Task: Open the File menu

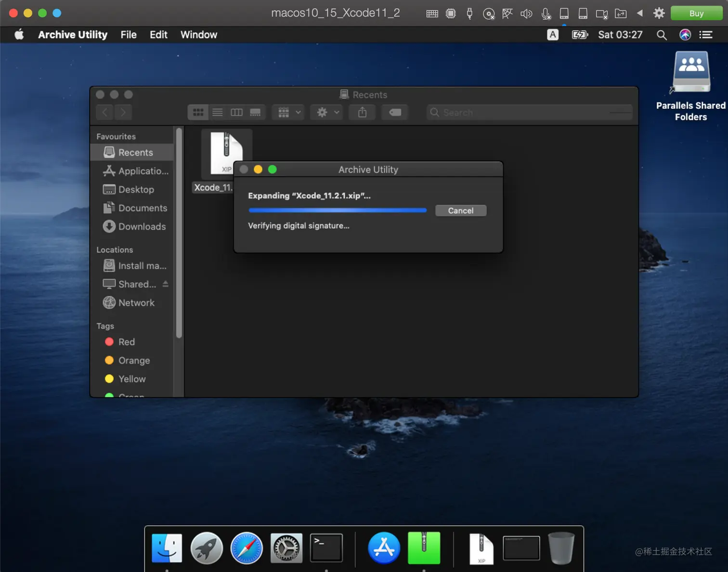Action: click(129, 35)
